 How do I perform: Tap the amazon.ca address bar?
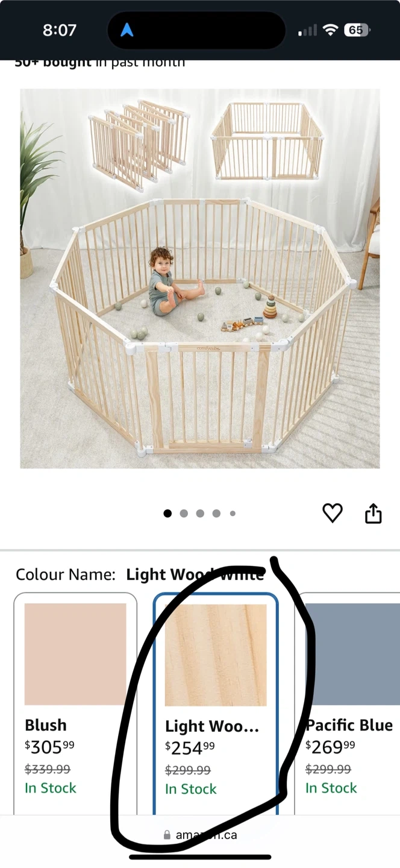200,835
